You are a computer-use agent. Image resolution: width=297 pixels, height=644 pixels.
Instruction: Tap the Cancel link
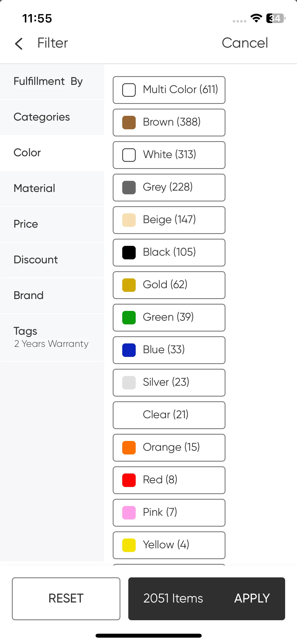[x=245, y=43]
